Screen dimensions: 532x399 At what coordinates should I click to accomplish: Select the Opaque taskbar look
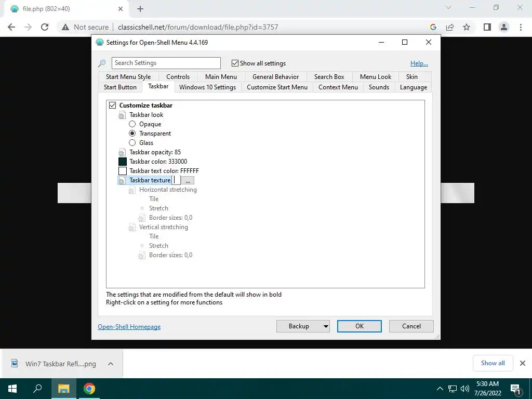coord(132,124)
